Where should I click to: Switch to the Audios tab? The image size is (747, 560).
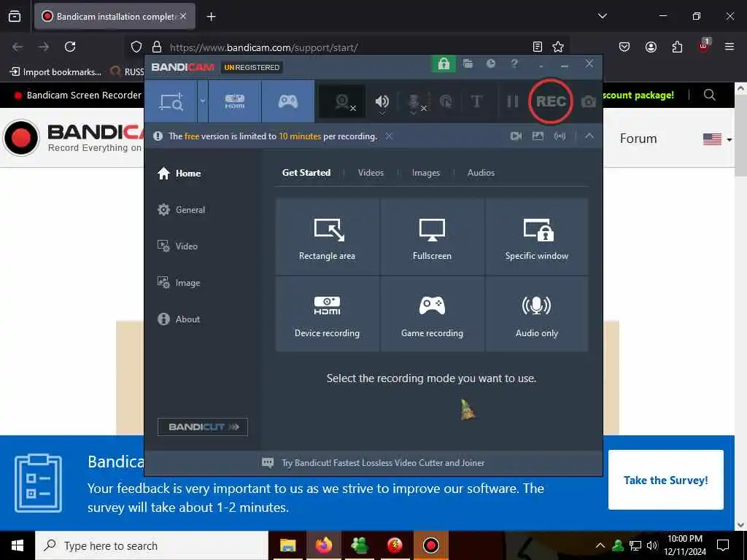(x=481, y=173)
